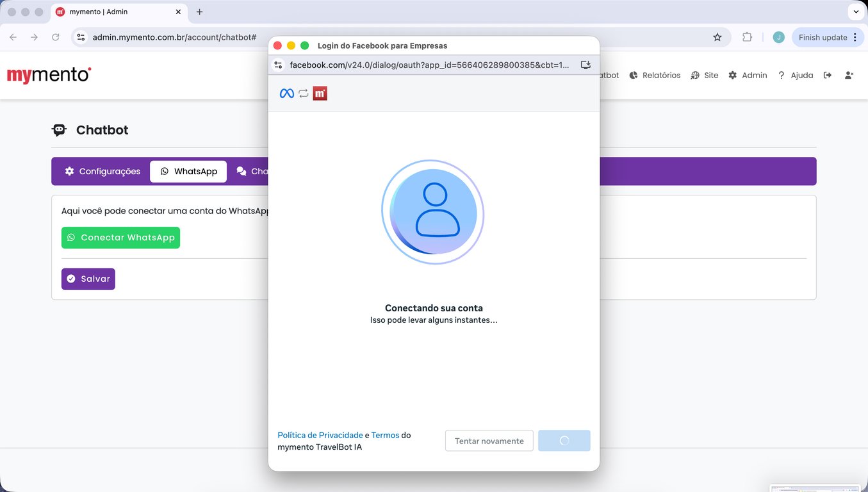Open the Chrome profile avatar J

[778, 37]
